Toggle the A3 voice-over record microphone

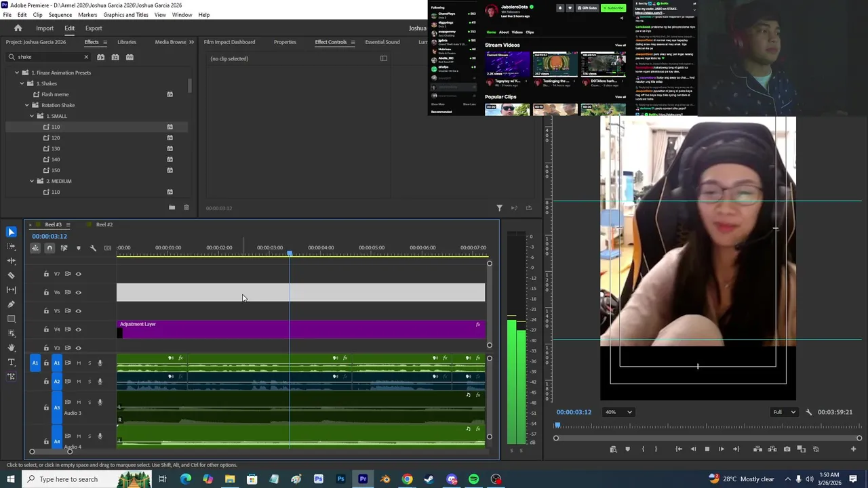click(100, 402)
